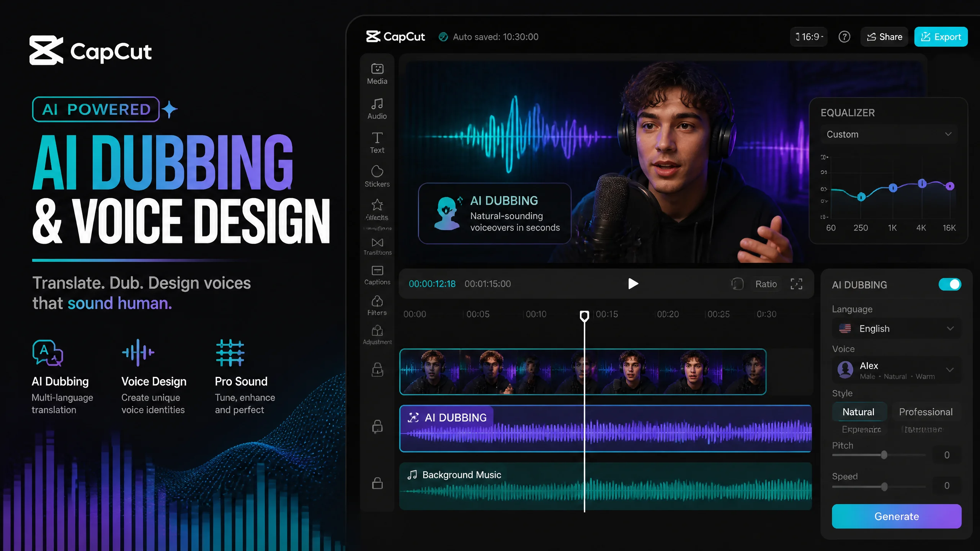Click the Alex voice avatar
The width and height of the screenshot is (980, 551).
(845, 370)
